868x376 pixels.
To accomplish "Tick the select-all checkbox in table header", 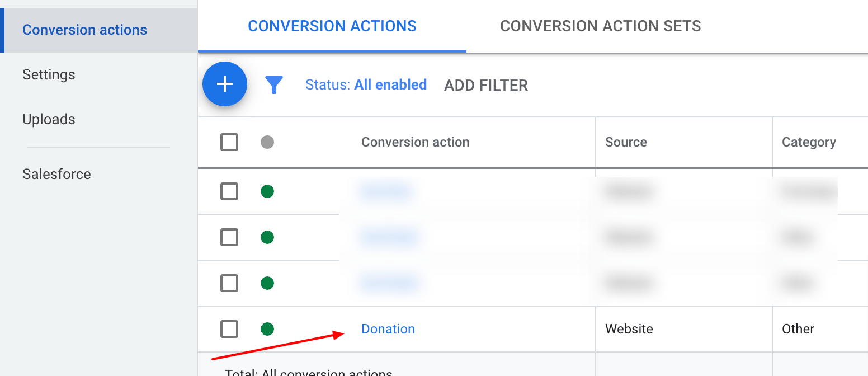I will click(229, 142).
